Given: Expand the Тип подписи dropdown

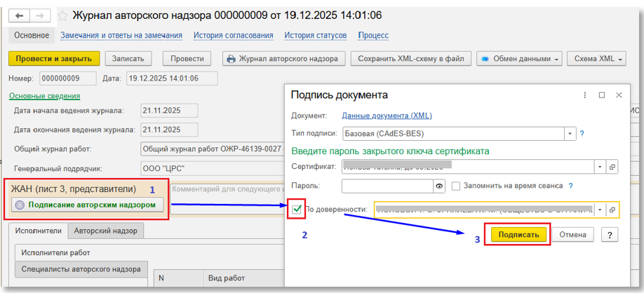Looking at the screenshot, I should pos(571,133).
